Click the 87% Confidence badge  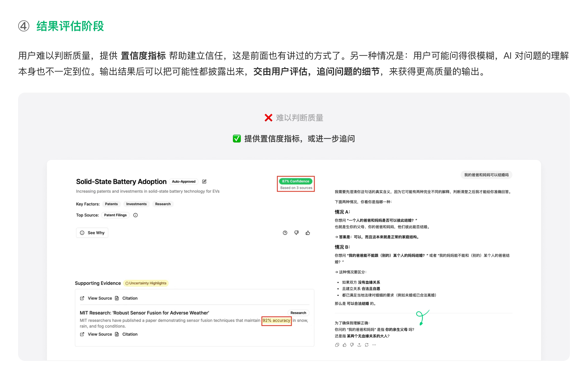pos(295,181)
